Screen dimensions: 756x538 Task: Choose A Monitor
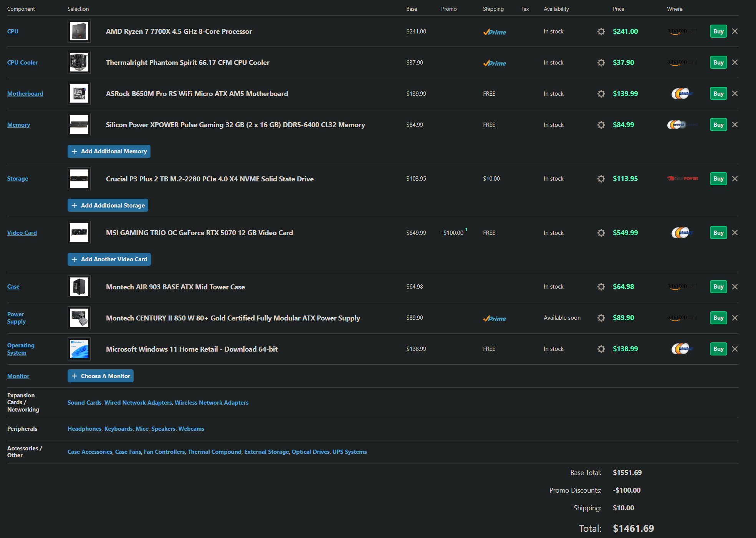pos(101,376)
